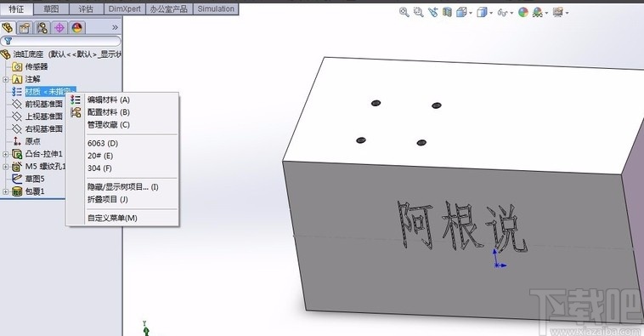The height and width of the screenshot is (336, 644).
Task: Open the Simulation tab
Action: click(216, 9)
